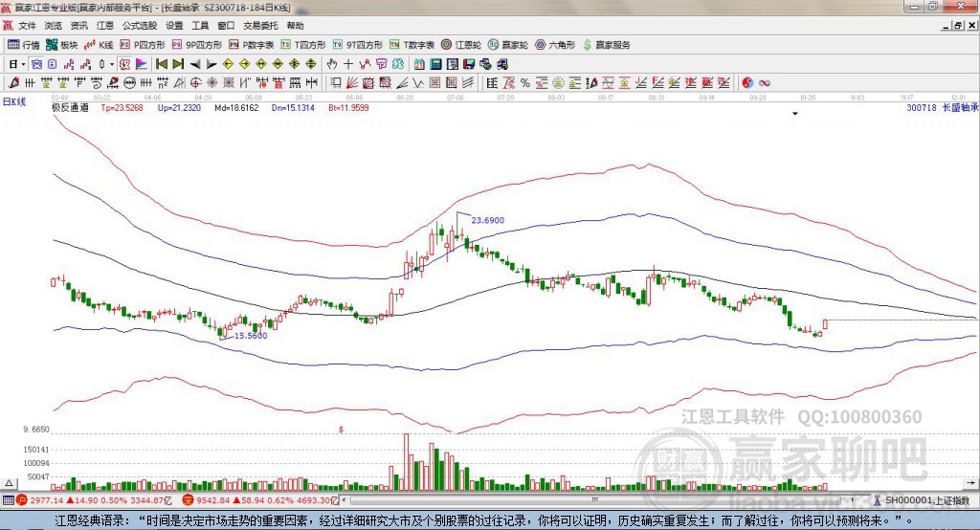This screenshot has width=980, height=530.
Task: Click the 日K线 period label
Action: [x=13, y=101]
